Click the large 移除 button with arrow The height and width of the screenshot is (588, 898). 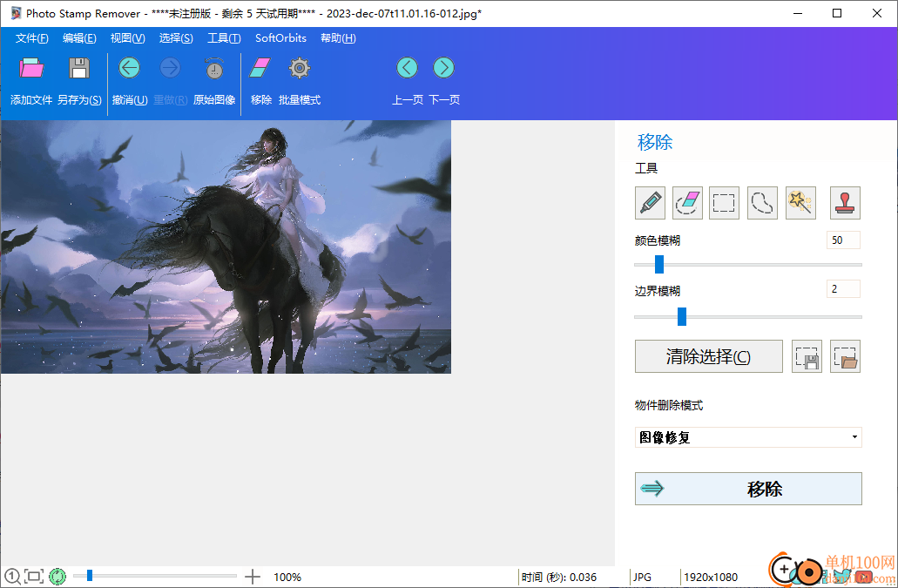tap(748, 489)
